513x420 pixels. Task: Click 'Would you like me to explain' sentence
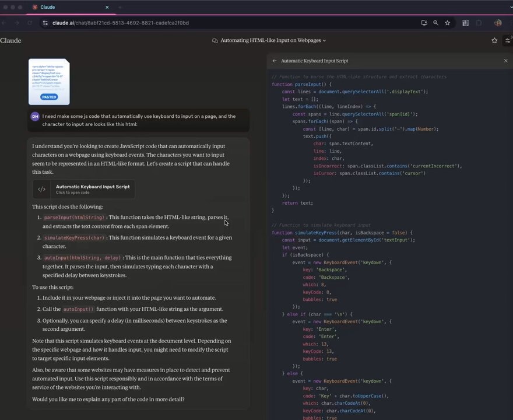(x=108, y=400)
